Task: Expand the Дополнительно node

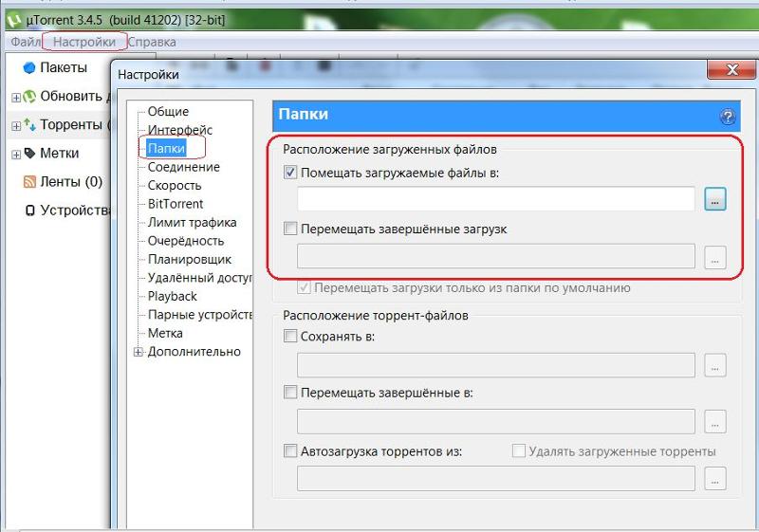Action: point(139,352)
